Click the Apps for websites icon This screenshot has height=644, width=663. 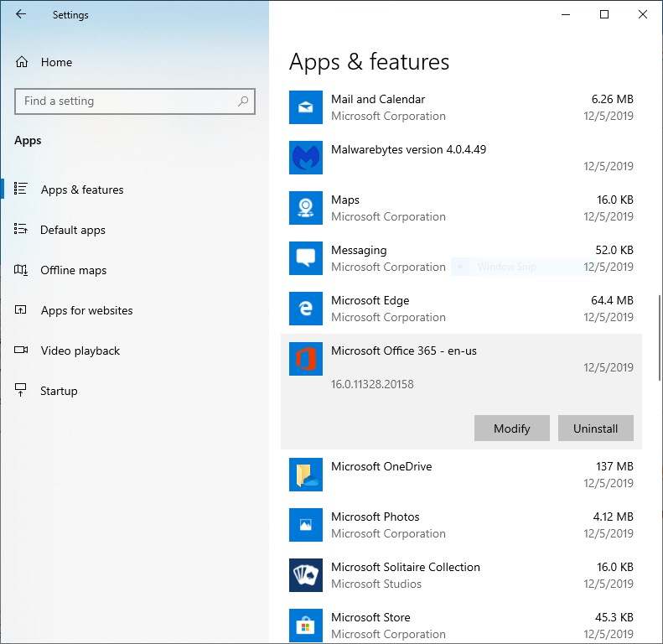pos(20,309)
